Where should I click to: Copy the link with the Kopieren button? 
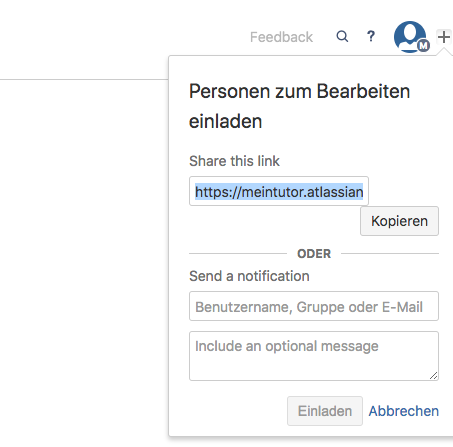coord(399,221)
